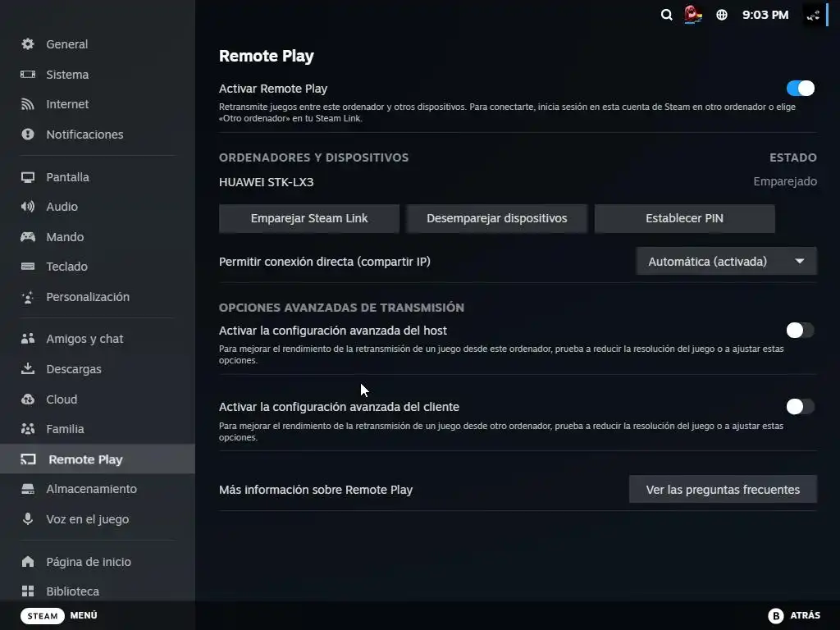Screen dimensions: 840x630
Task: Select Cloud in the sidebar
Action: point(98,399)
